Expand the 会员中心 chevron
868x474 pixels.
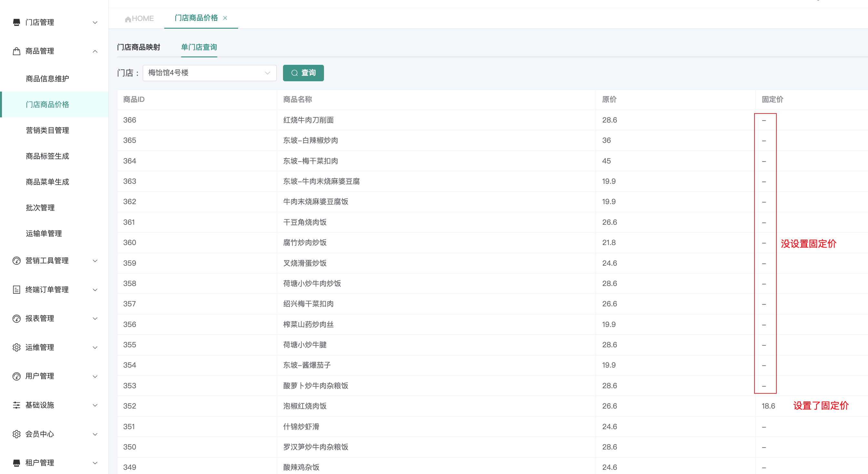(95, 434)
